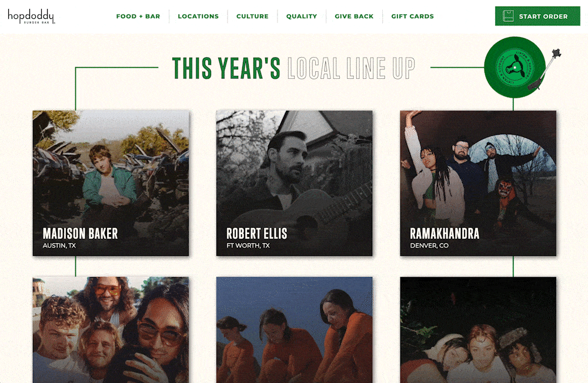Open the Madison Baker artist card
Image resolution: width=588 pixels, height=383 pixels.
point(111,183)
